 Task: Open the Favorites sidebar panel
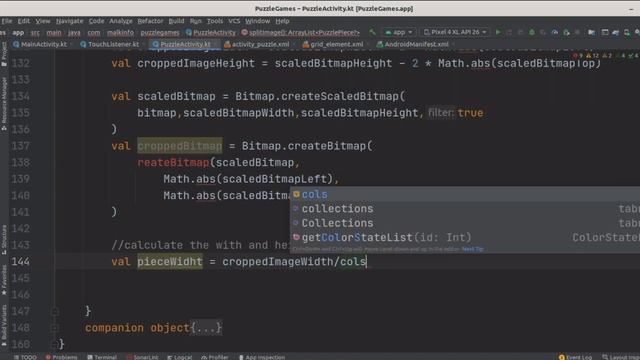coord(4,280)
